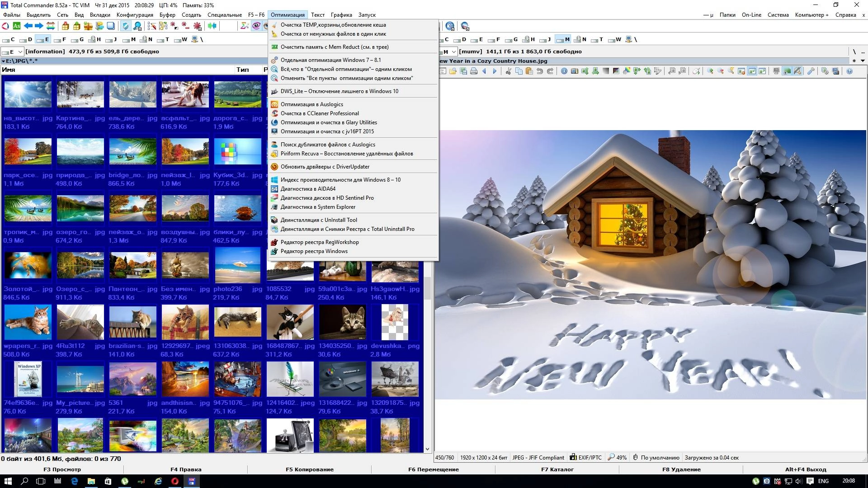Open the folder icon in viewer toolbar

(x=453, y=71)
